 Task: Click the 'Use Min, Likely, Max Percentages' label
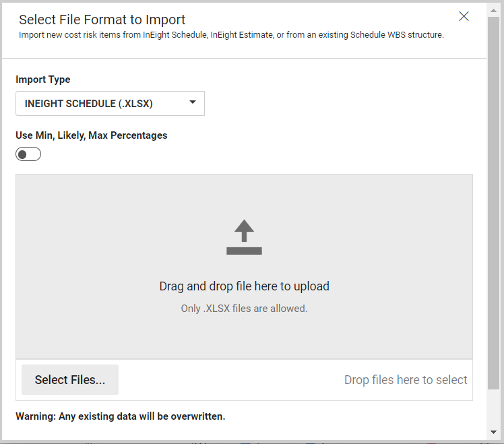[91, 135]
